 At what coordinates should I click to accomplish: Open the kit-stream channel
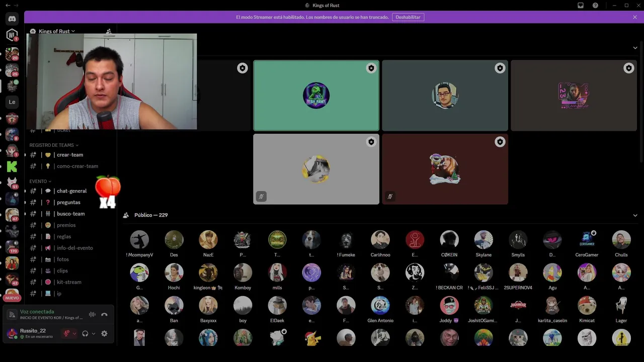70,282
